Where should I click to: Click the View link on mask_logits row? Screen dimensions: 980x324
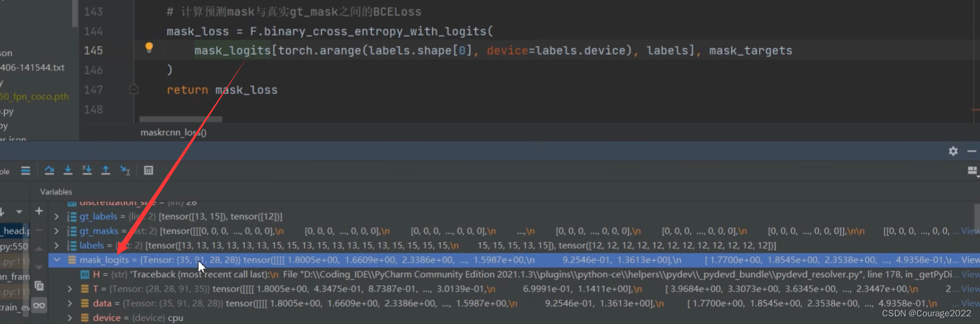click(970, 260)
